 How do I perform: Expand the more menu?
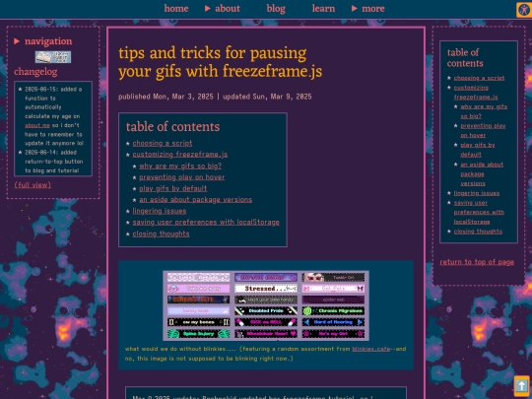coord(367,9)
